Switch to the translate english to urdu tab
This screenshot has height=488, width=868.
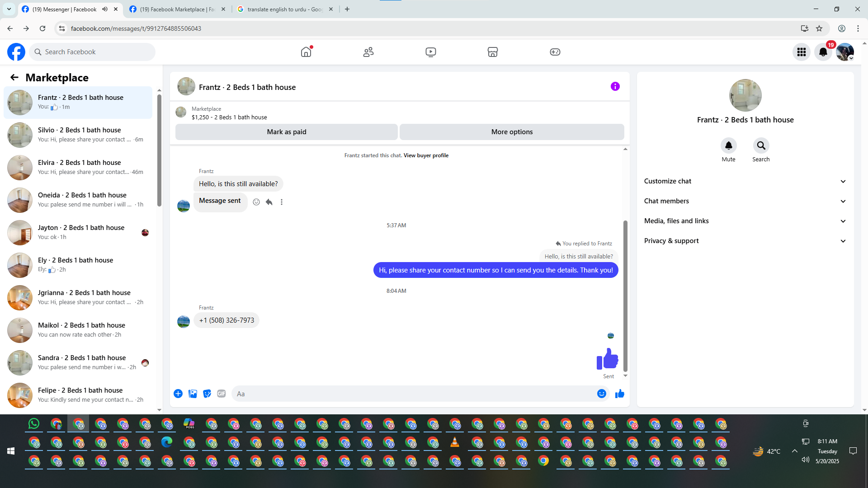[x=284, y=9]
